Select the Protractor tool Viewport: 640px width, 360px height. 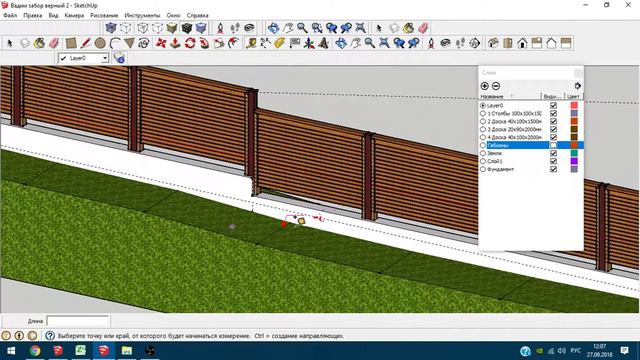coord(280,43)
